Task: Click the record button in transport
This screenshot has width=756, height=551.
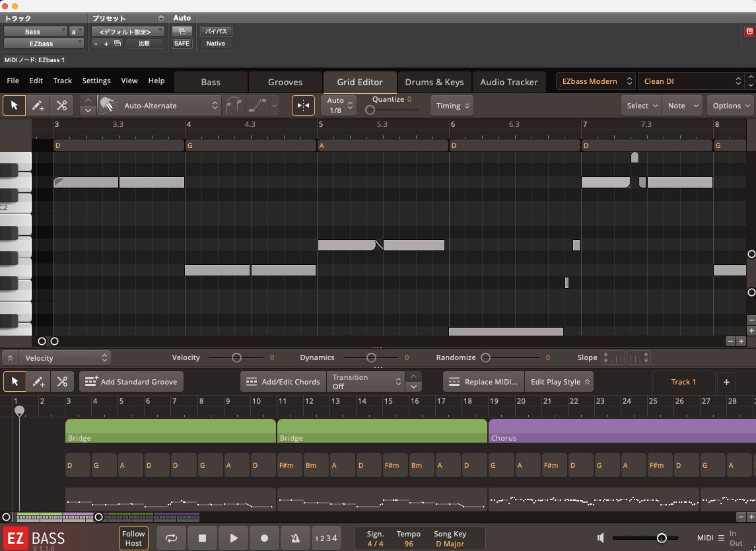Action: pyautogui.click(x=264, y=538)
